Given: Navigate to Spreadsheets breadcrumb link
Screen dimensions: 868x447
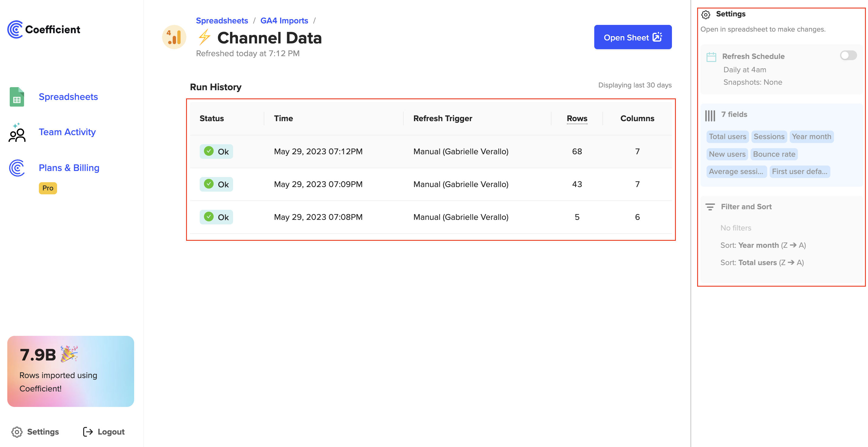Looking at the screenshot, I should (x=222, y=21).
